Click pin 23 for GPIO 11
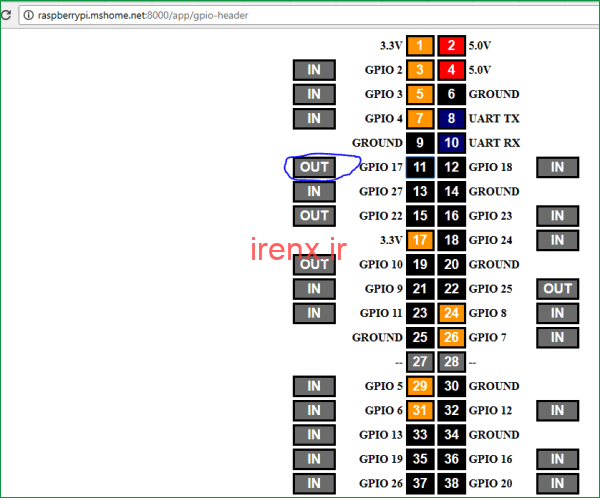 (420, 313)
